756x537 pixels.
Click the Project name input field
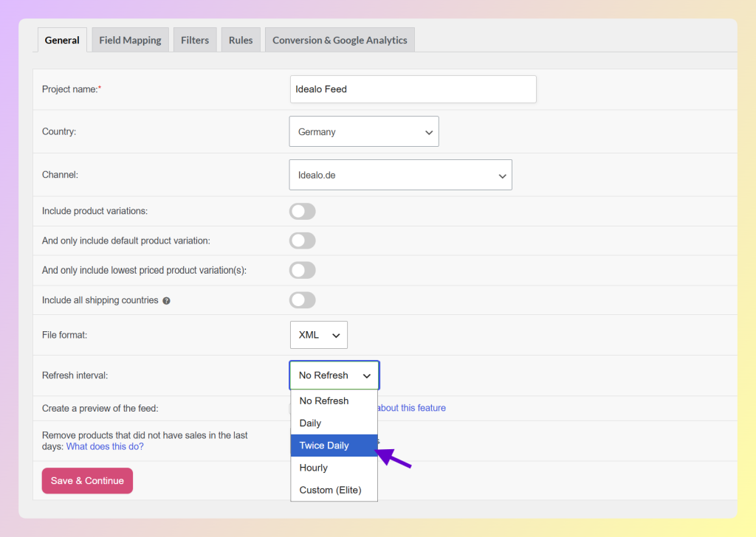point(413,89)
